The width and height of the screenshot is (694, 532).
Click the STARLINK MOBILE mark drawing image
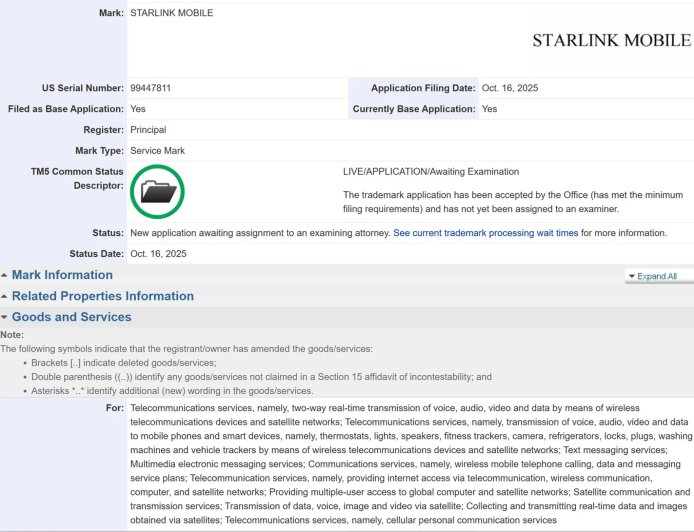click(x=610, y=41)
